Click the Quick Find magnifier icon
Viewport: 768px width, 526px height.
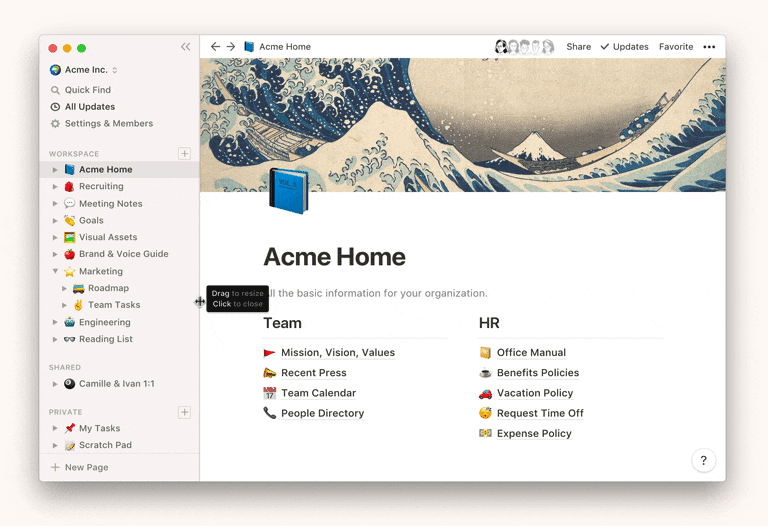click(55, 90)
